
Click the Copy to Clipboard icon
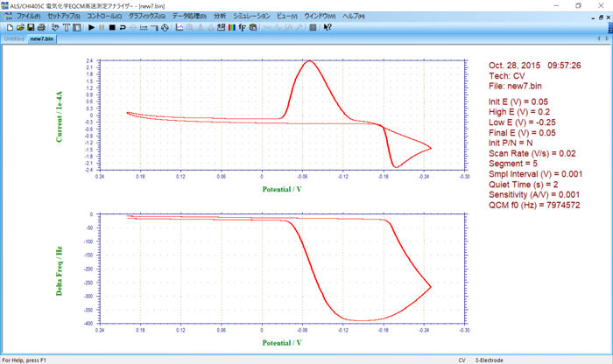click(x=253, y=27)
